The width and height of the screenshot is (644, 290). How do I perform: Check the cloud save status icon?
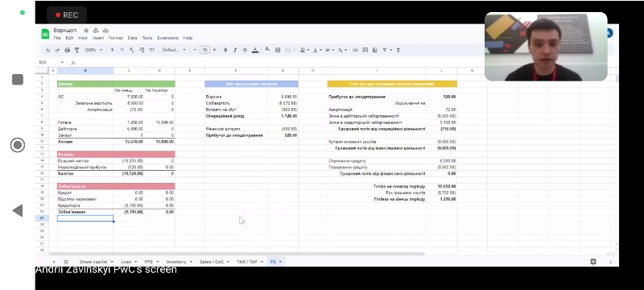105,31
